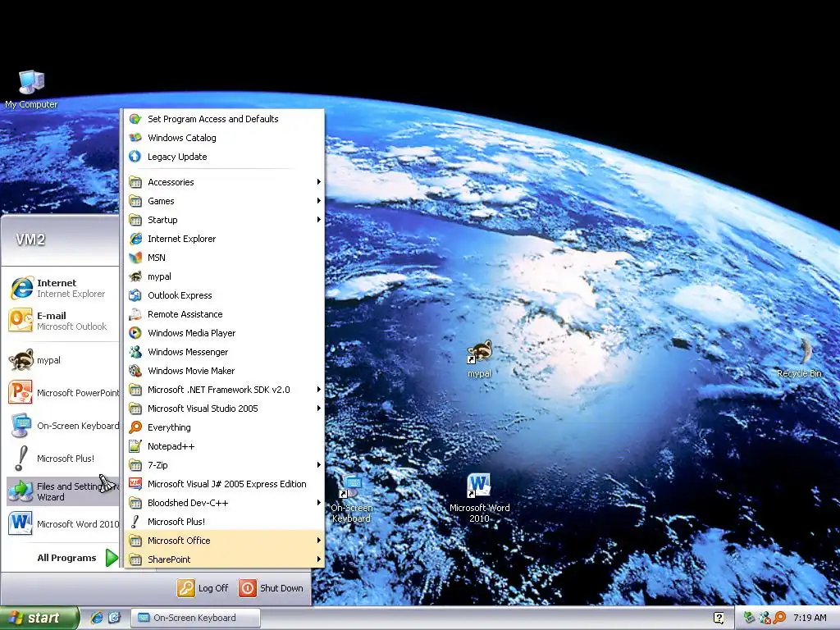Expand the Startup submenu arrow

click(x=319, y=220)
